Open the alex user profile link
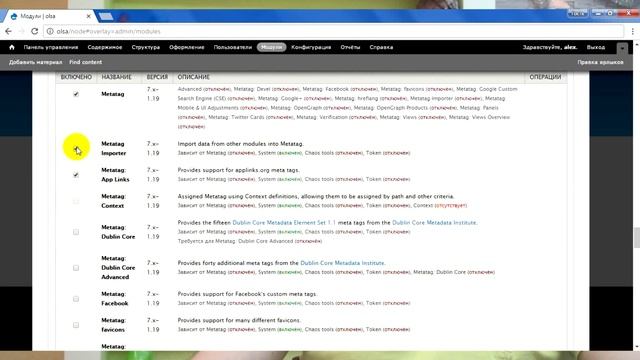 tap(570, 47)
